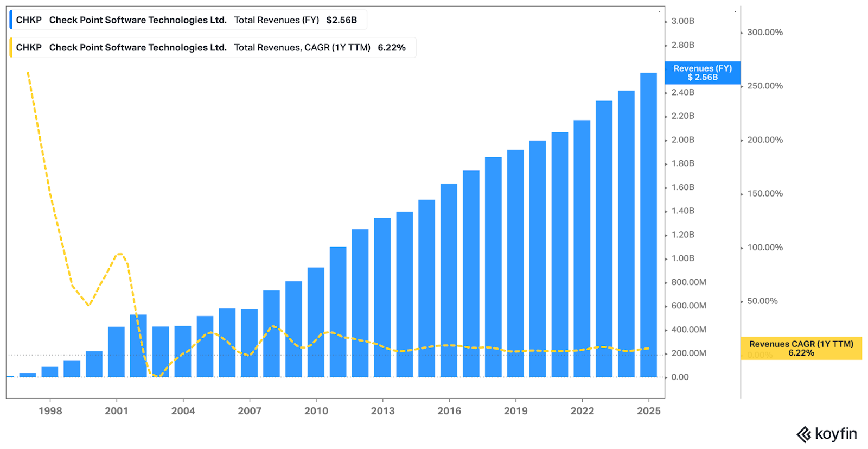Click the '2.80B' revenue axis label
This screenshot has height=449, width=868.
click(x=683, y=45)
